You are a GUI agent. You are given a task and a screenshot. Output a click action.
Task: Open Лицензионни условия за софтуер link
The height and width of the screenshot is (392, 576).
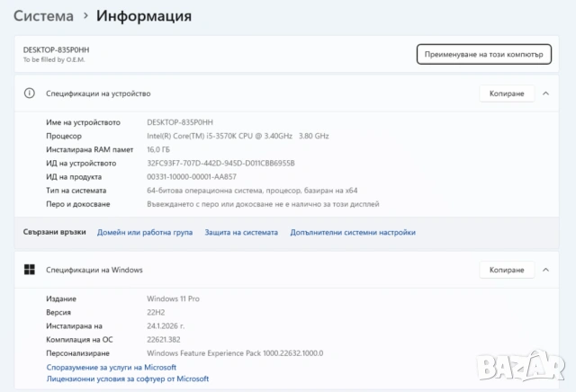pos(128,379)
